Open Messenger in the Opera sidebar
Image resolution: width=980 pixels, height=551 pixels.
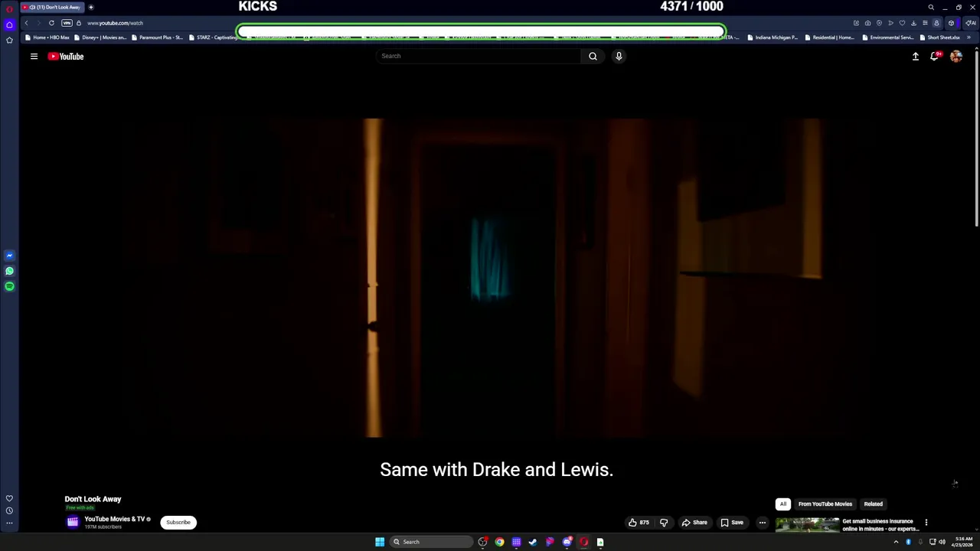tap(9, 256)
